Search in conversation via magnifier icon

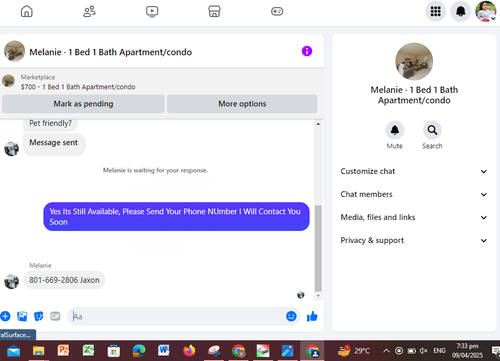432,130
